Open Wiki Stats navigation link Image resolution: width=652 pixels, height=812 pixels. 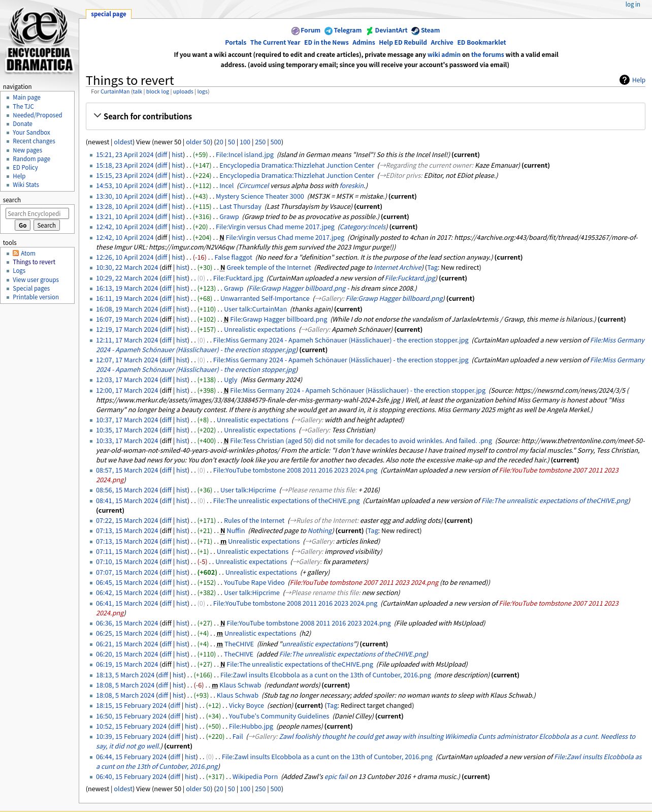pyautogui.click(x=26, y=185)
